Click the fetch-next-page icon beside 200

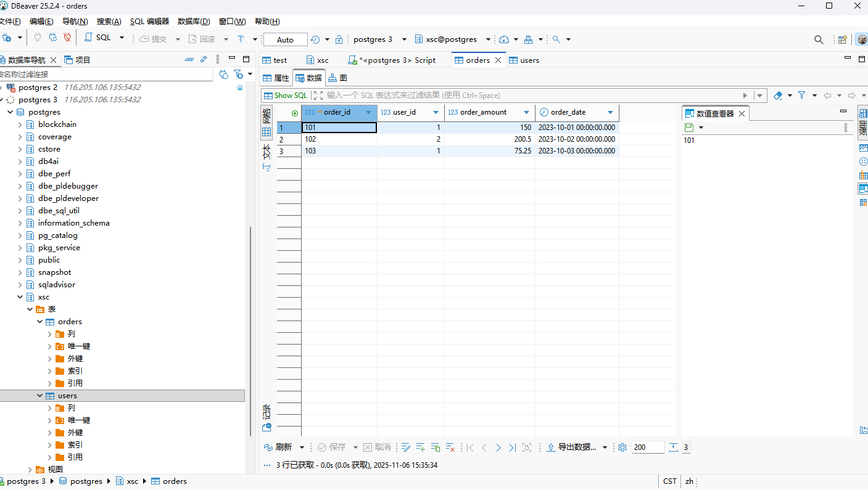(x=673, y=447)
